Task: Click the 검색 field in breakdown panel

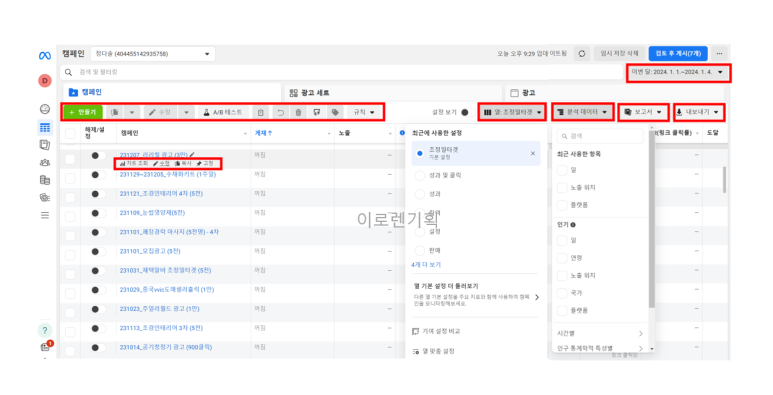Action: [600, 136]
